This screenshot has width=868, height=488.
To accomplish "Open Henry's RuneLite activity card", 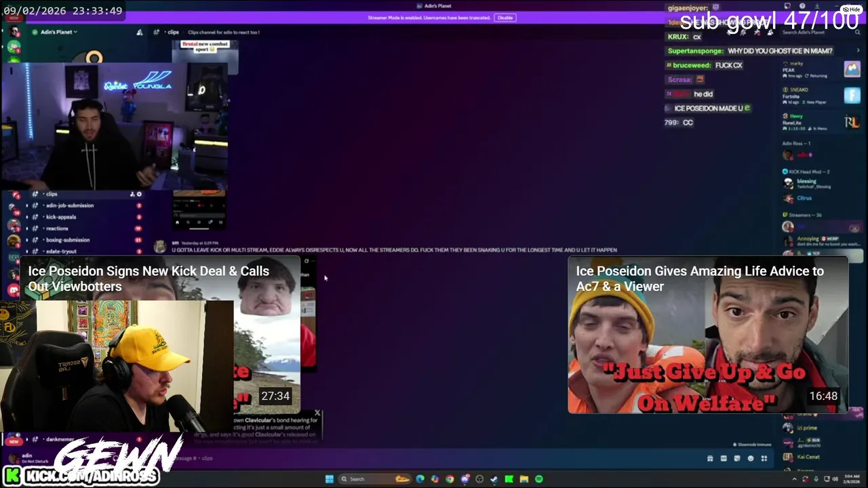I will 821,122.
